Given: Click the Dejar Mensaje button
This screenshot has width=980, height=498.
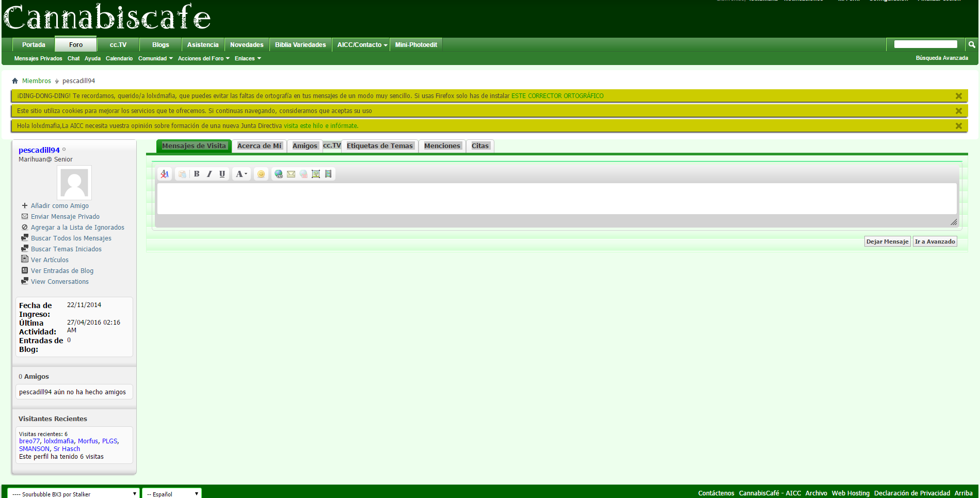Looking at the screenshot, I should [x=887, y=242].
